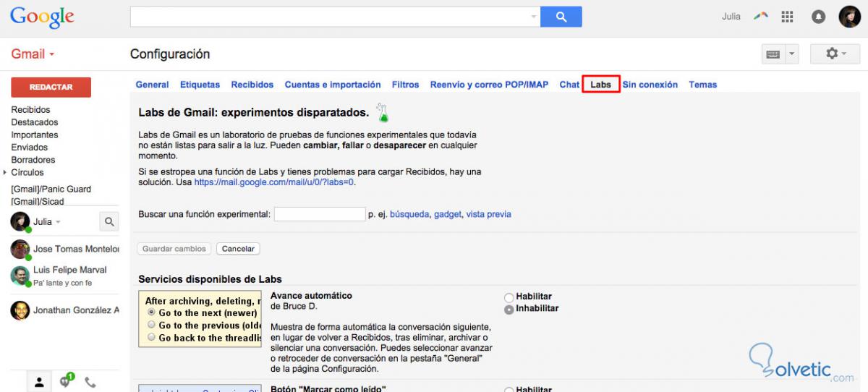The image size is (868, 392).
Task: Open the Importantes folder
Action: (x=35, y=135)
